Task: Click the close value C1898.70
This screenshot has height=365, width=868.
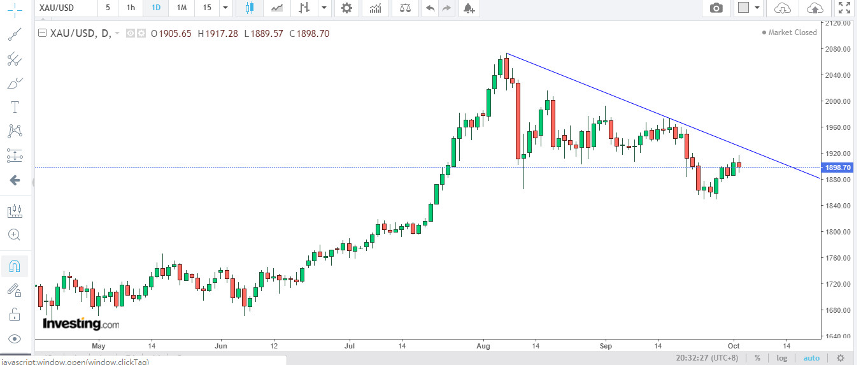Action: [x=309, y=33]
